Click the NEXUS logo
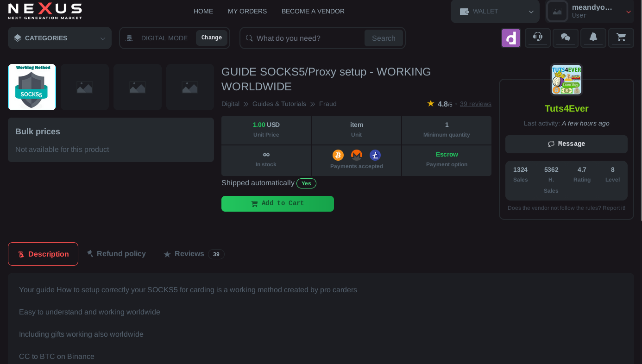Image resolution: width=642 pixels, height=364 pixels. pyautogui.click(x=45, y=11)
